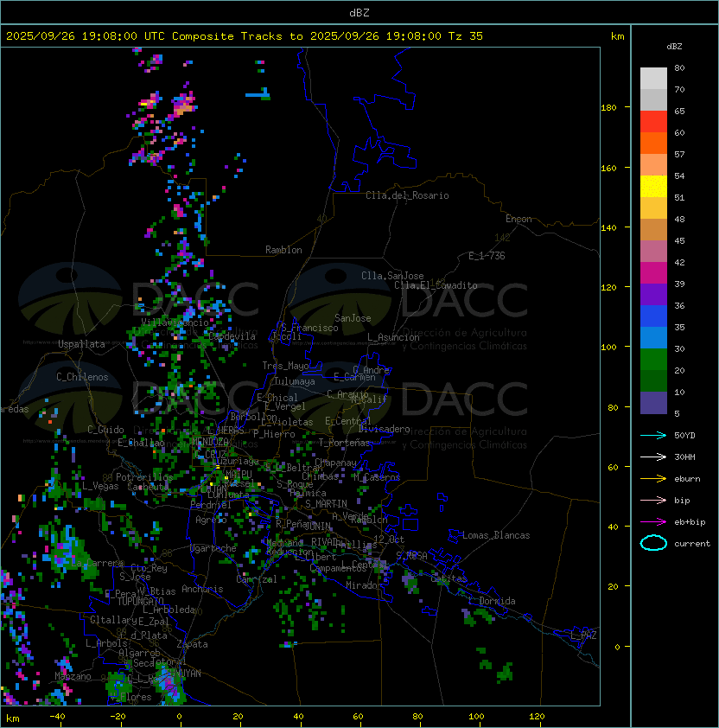Click the 'Anchoris' map label
This screenshot has width=719, height=728.
pos(202,589)
